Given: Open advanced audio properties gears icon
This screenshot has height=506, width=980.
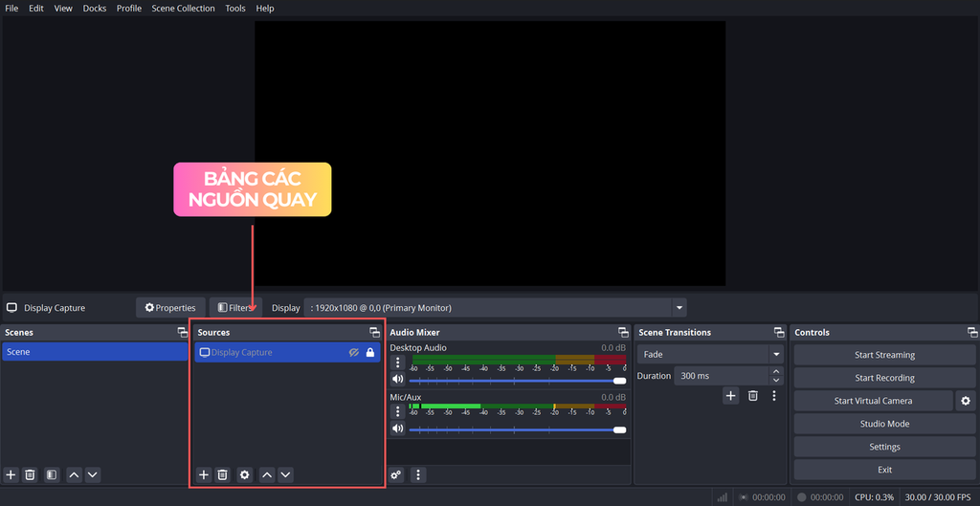Looking at the screenshot, I should [x=396, y=474].
